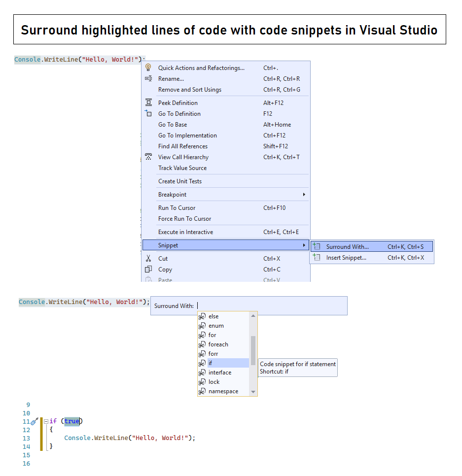462x476 pixels.
Task: Click the Copy icon in context menu
Action: pyautogui.click(x=148, y=269)
